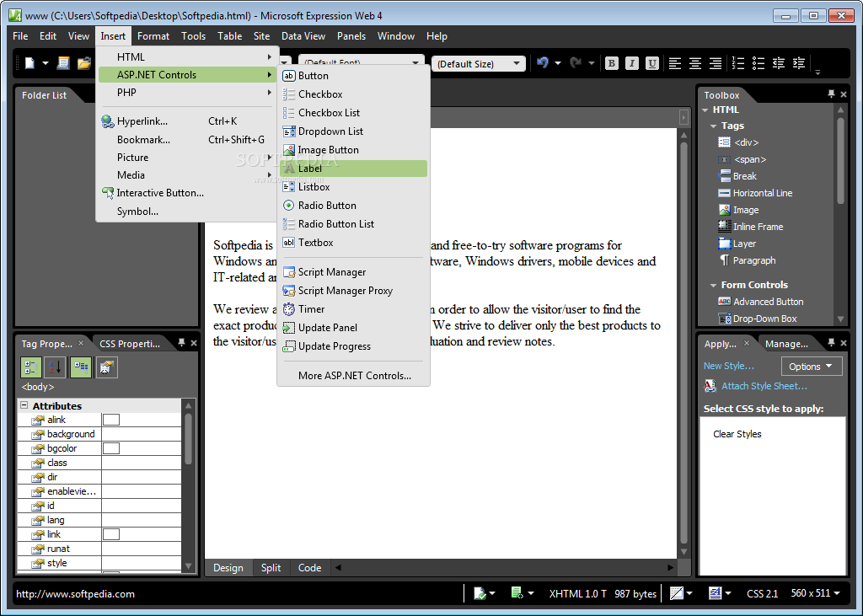Select Horizontal Line in Toolbox
The height and width of the screenshot is (616, 863).
(755, 193)
